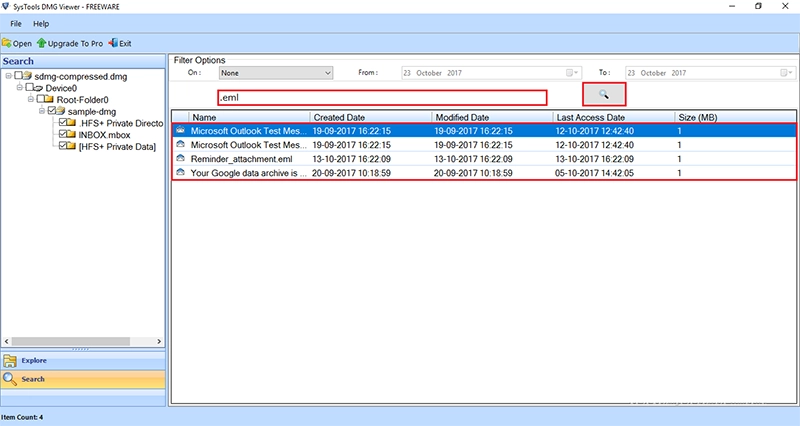Click the magnifier search button
Screen dimensions: 800x426
(x=604, y=94)
